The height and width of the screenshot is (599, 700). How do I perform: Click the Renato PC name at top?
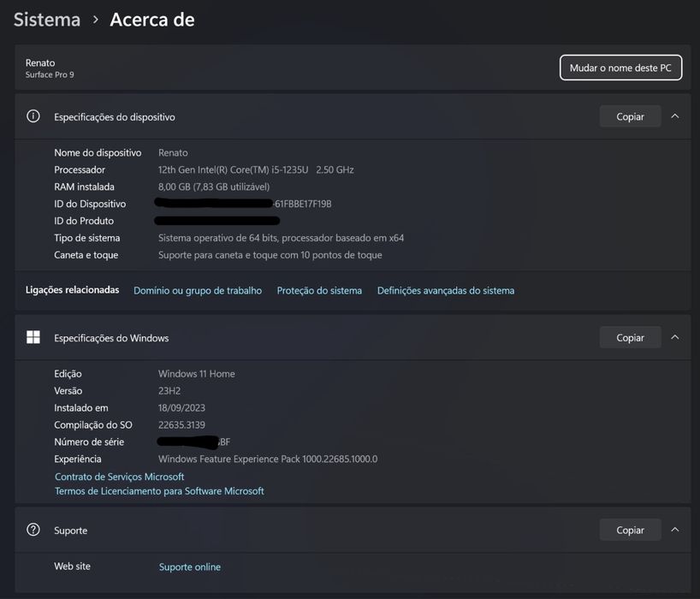click(40, 63)
